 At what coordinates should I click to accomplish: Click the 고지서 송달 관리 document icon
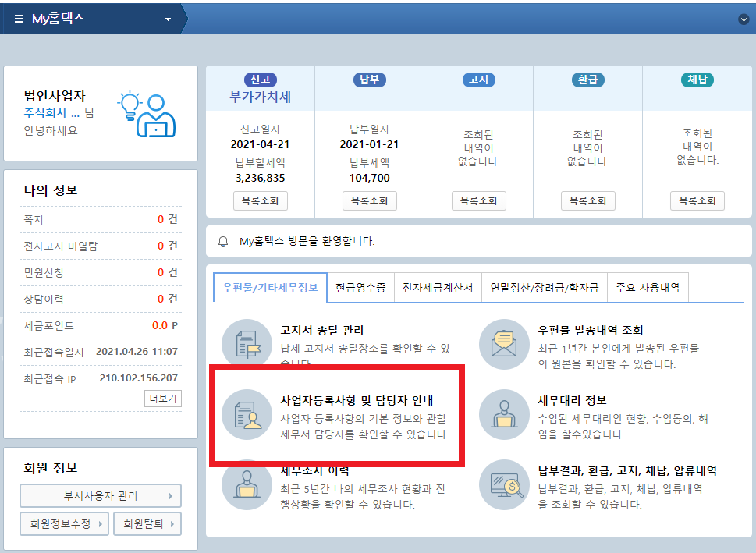click(x=247, y=344)
